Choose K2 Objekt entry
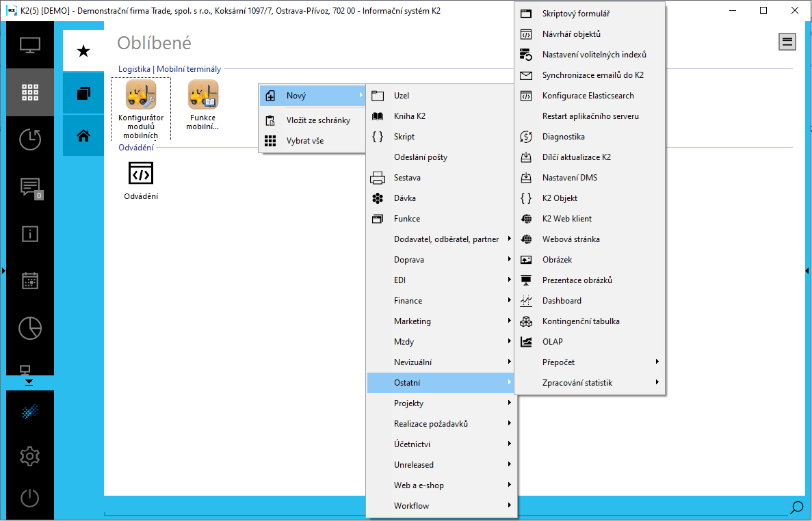 click(x=590, y=198)
